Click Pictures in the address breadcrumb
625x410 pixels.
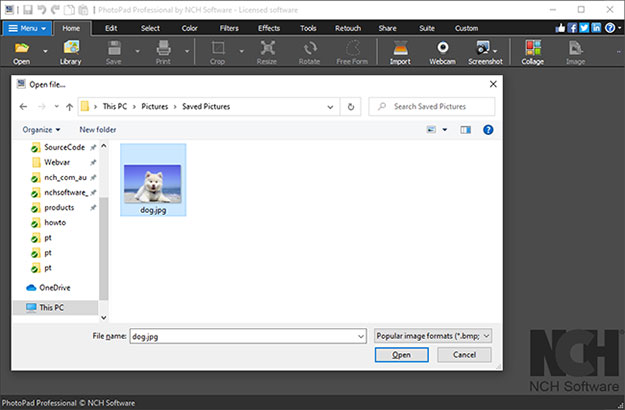[155, 106]
